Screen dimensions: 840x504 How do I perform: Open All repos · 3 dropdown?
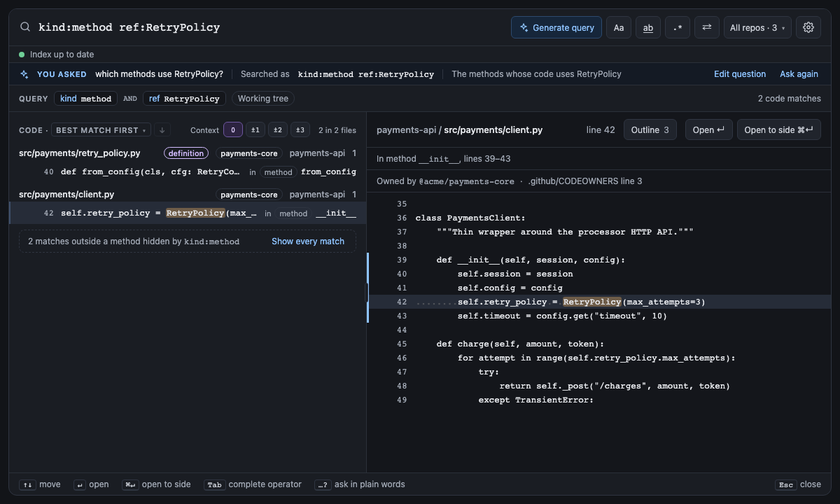(x=757, y=27)
